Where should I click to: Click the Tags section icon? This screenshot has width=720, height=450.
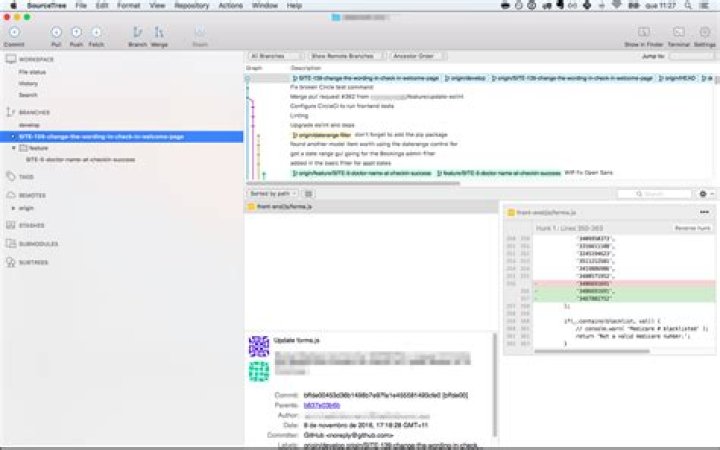click(x=11, y=176)
